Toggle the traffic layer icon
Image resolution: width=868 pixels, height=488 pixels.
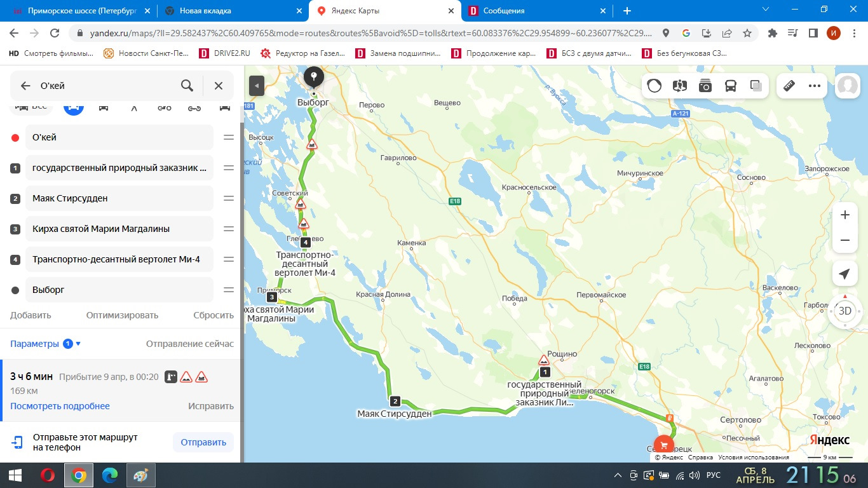tap(654, 86)
